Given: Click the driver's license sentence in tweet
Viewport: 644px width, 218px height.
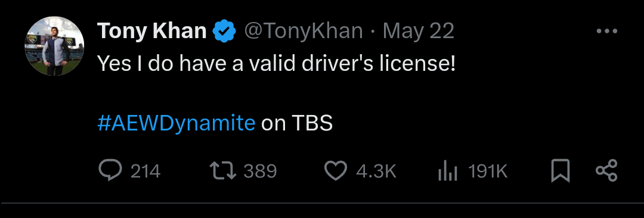Looking at the screenshot, I should (277, 64).
